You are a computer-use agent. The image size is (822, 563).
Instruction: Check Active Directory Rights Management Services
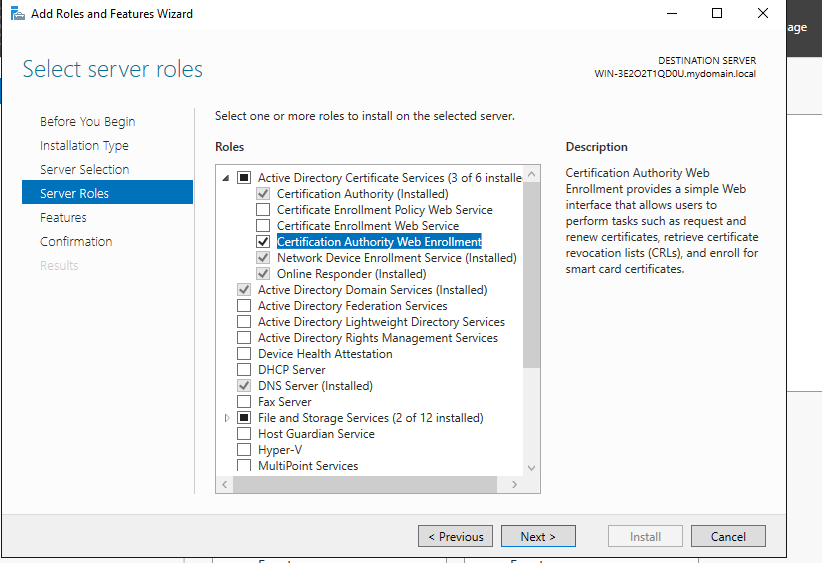click(244, 338)
